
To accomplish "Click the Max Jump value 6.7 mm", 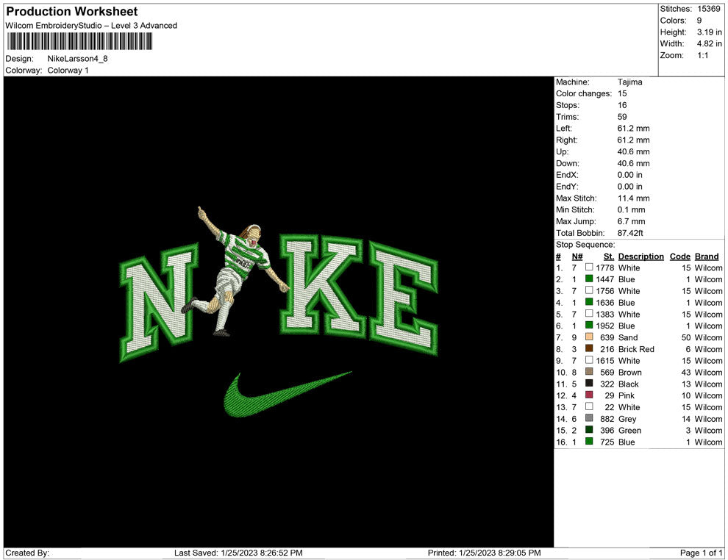I will (x=631, y=221).
